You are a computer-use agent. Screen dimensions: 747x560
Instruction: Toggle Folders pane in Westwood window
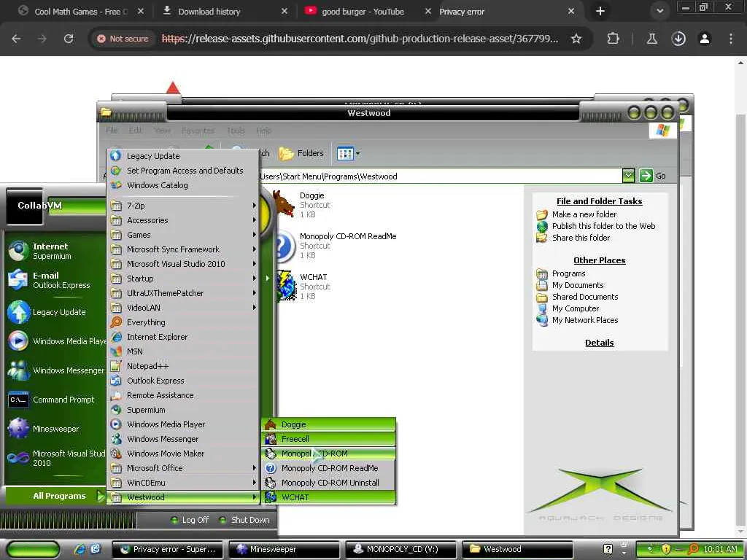[301, 153]
